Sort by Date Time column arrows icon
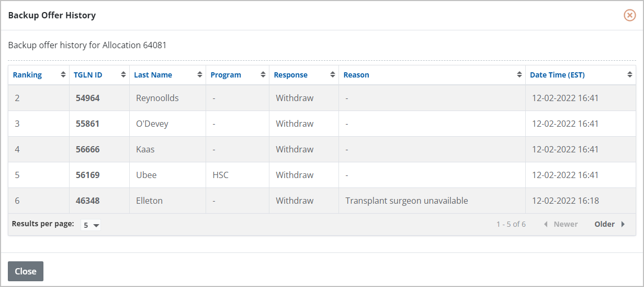644x287 pixels. 630,75
